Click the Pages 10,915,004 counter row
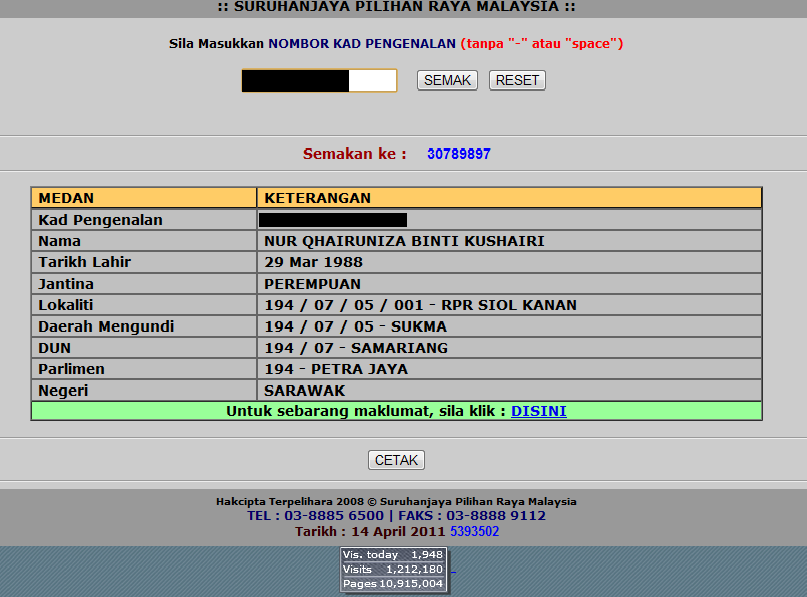The width and height of the screenshot is (807, 597). pos(393,584)
